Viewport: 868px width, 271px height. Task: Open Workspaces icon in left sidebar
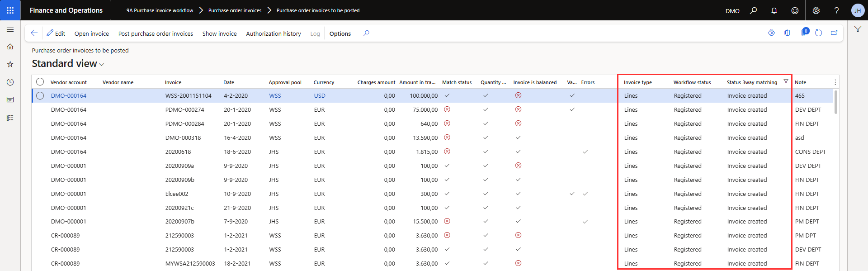10,100
